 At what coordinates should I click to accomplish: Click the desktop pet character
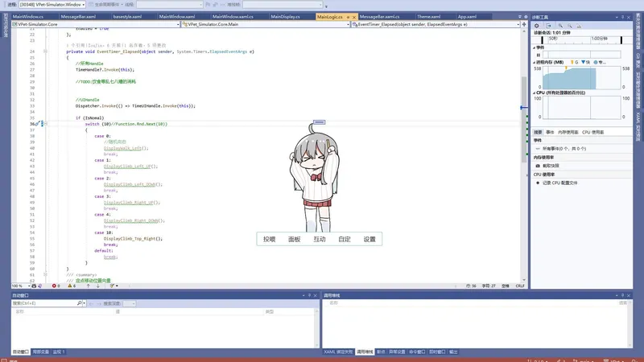[314, 178]
